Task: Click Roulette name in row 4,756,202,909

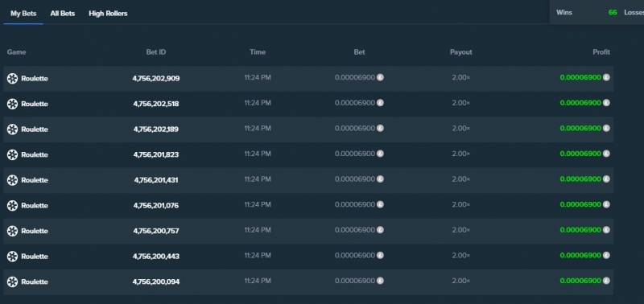Action: point(35,78)
